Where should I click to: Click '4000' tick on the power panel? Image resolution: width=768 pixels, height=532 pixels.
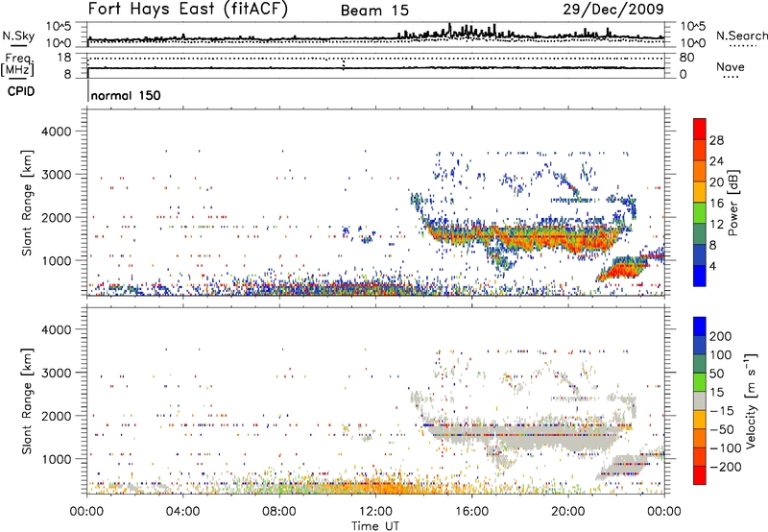(x=56, y=132)
